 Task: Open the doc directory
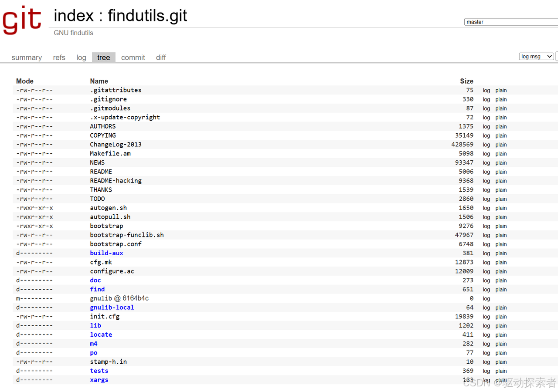pos(95,280)
